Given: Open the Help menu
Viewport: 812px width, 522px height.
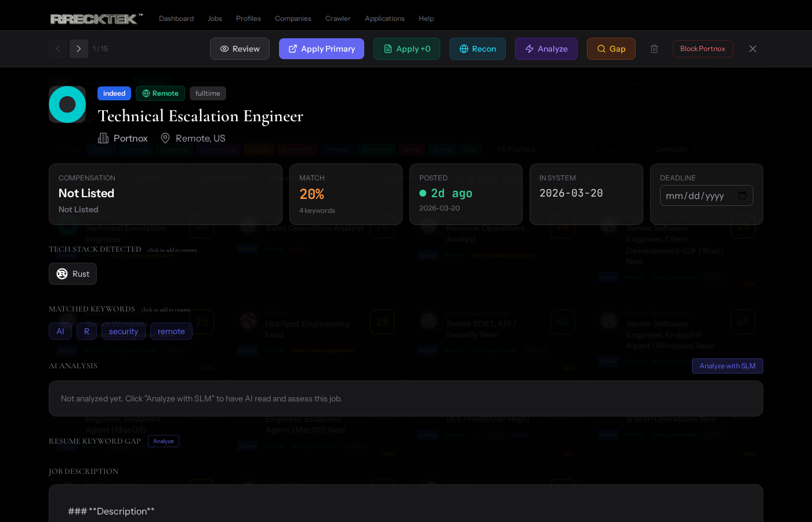Looking at the screenshot, I should 426,19.
